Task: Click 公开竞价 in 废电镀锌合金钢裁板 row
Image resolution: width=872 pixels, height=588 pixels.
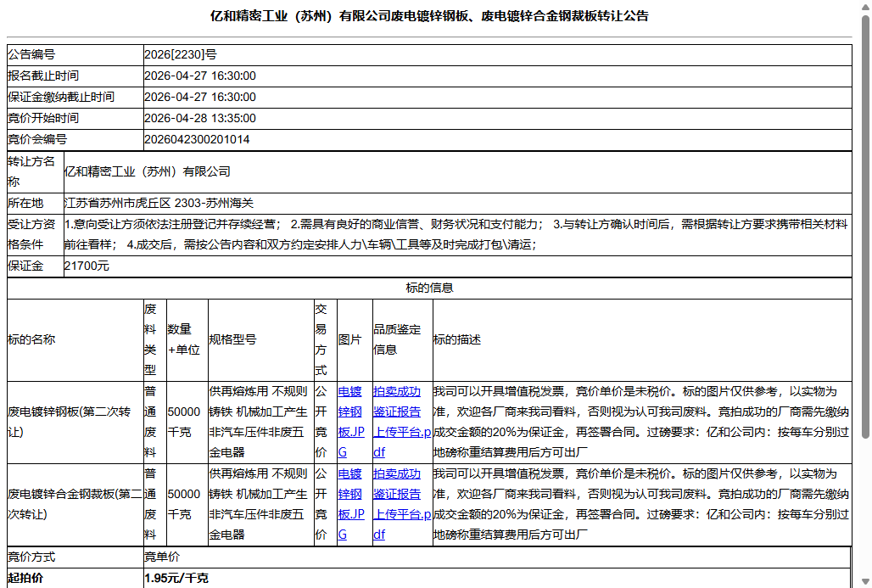Action: (321, 504)
